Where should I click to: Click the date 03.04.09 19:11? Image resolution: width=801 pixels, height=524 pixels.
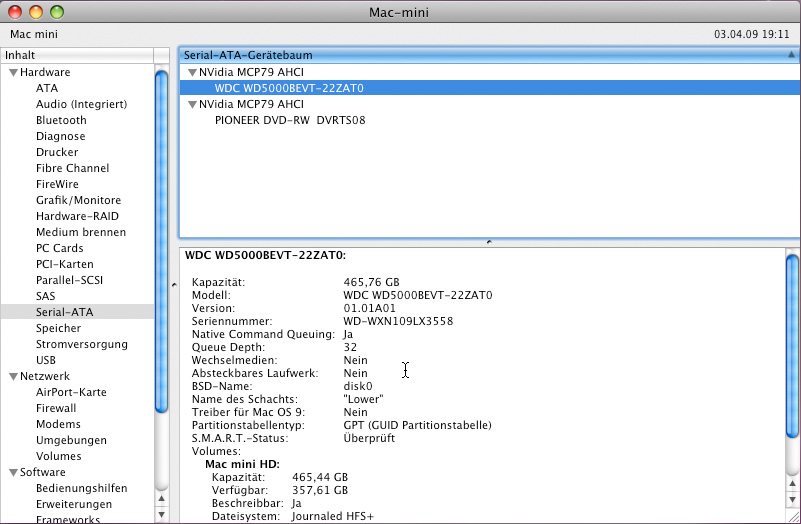[x=751, y=34]
